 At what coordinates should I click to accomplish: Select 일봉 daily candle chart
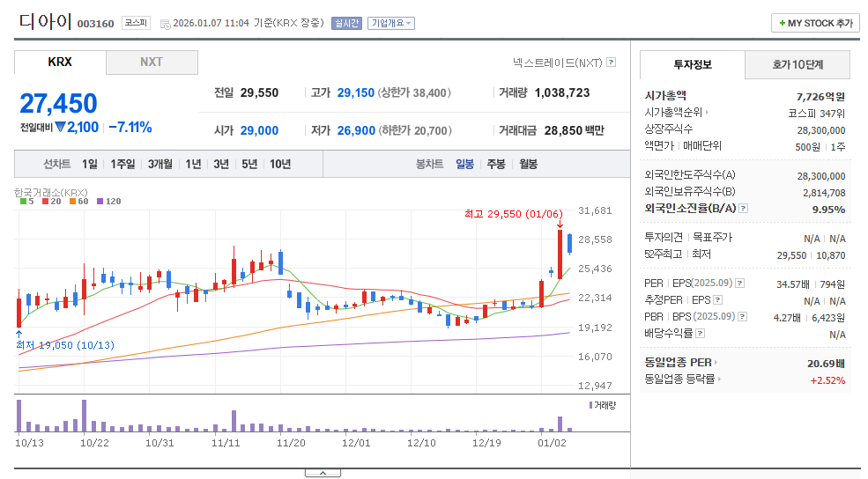(x=464, y=165)
